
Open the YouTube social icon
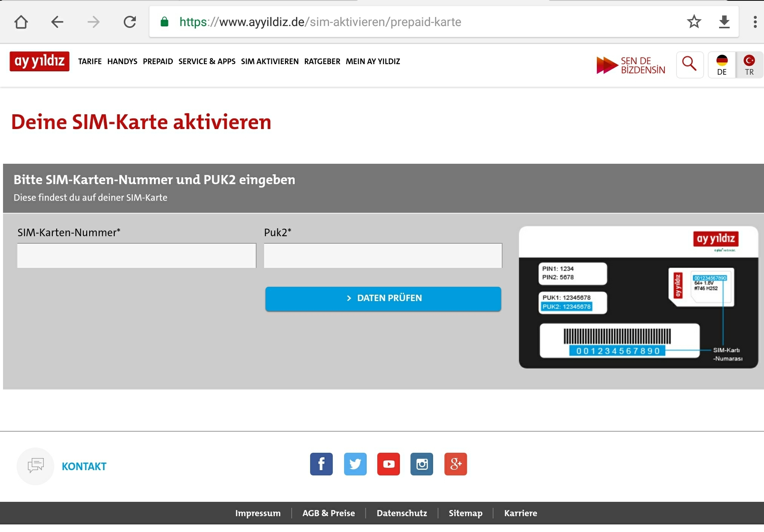click(x=389, y=464)
